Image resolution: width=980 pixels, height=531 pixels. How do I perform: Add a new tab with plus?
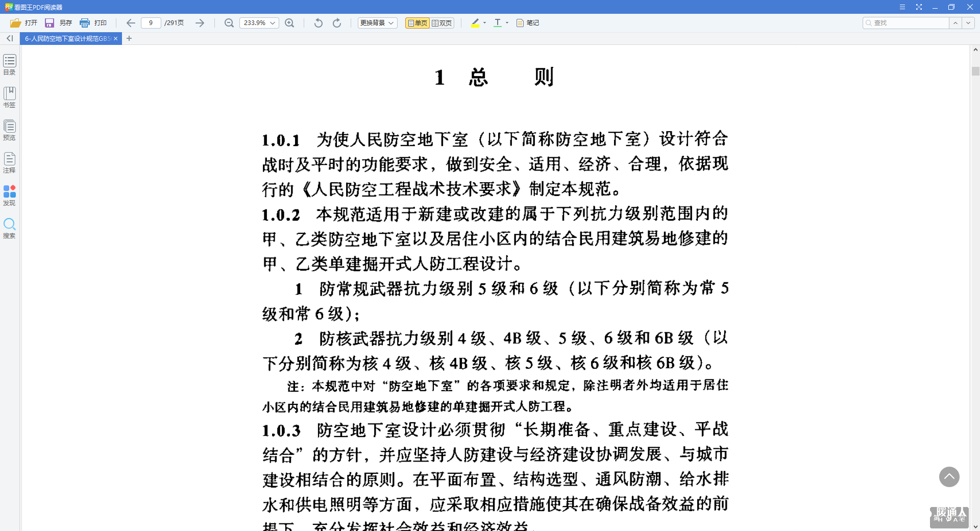tap(129, 38)
